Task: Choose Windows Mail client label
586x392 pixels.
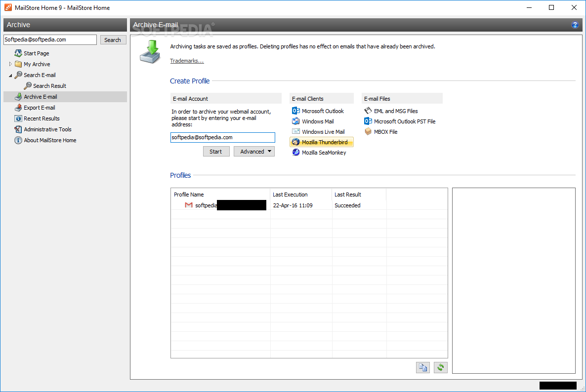Action: point(318,121)
